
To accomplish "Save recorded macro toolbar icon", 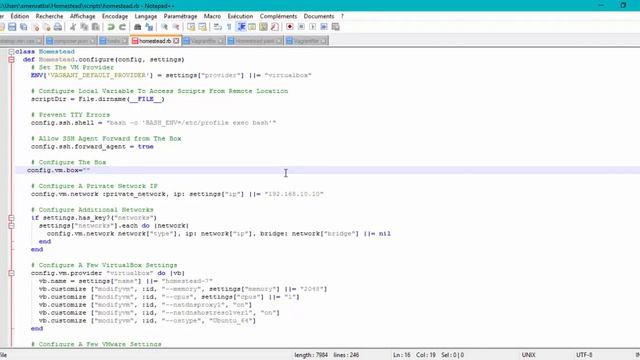I will 336,27.
